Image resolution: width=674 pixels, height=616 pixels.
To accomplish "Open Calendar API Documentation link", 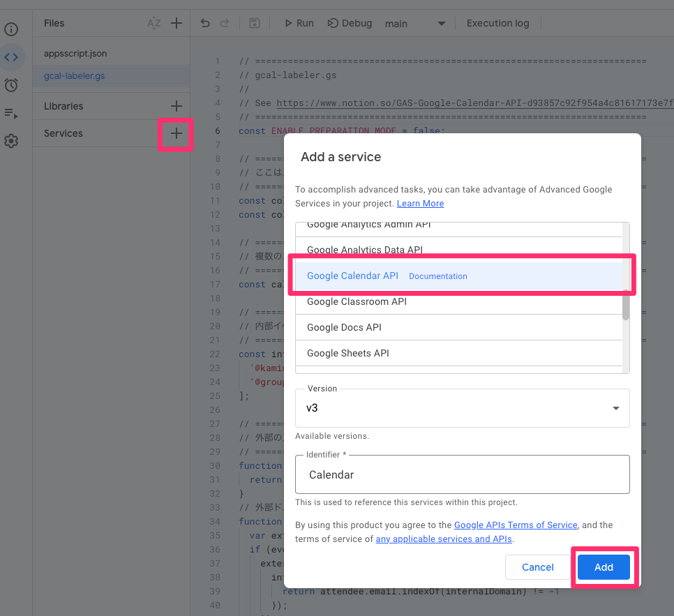I will [437, 276].
